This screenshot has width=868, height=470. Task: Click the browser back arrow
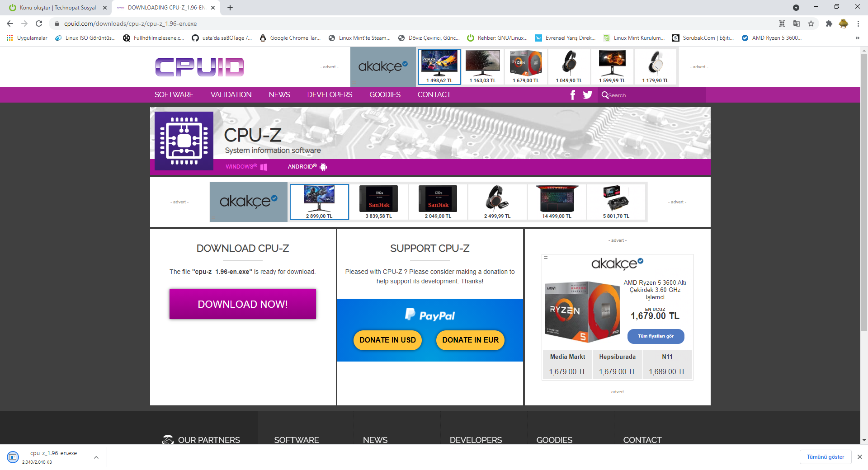pyautogui.click(x=10, y=23)
